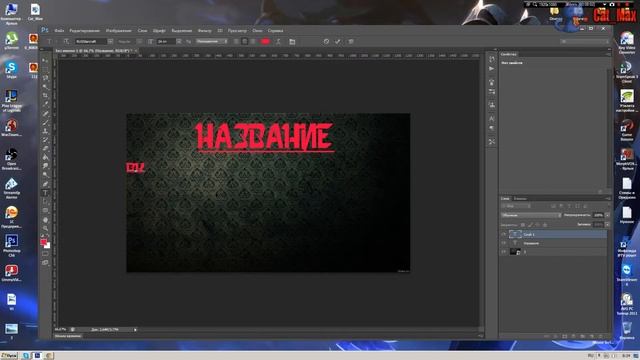
Task: Open the Окно menu
Action: [258, 31]
